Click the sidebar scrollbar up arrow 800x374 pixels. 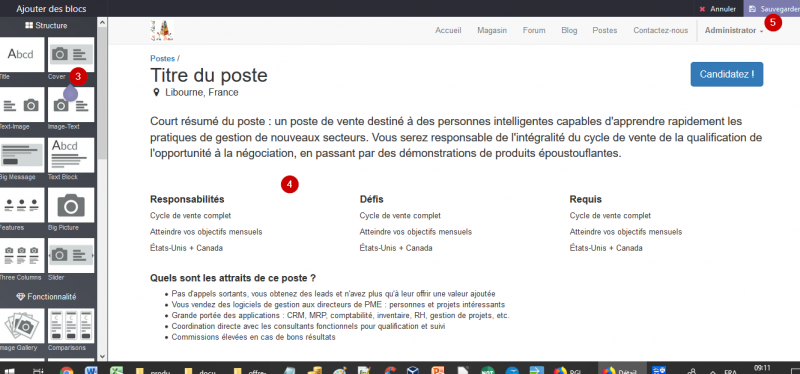click(x=102, y=22)
